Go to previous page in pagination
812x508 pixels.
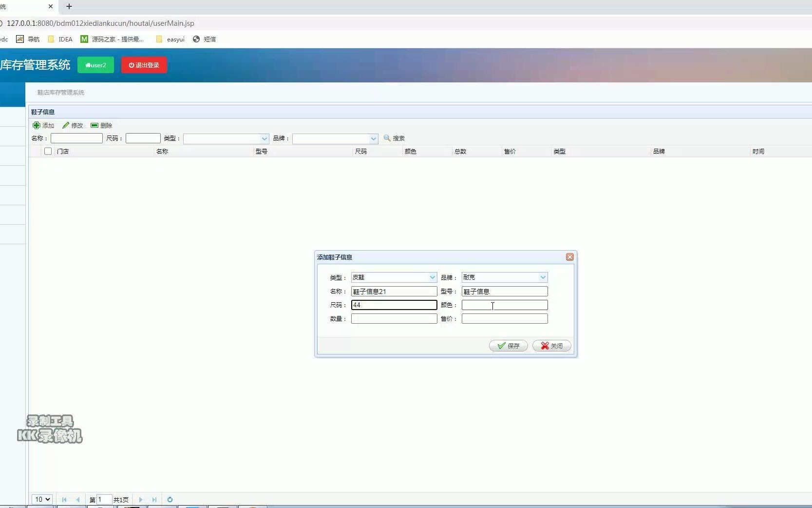pos(78,499)
